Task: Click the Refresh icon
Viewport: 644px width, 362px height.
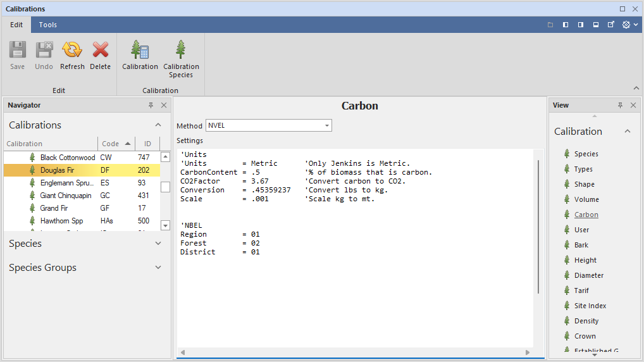Action: (x=72, y=50)
